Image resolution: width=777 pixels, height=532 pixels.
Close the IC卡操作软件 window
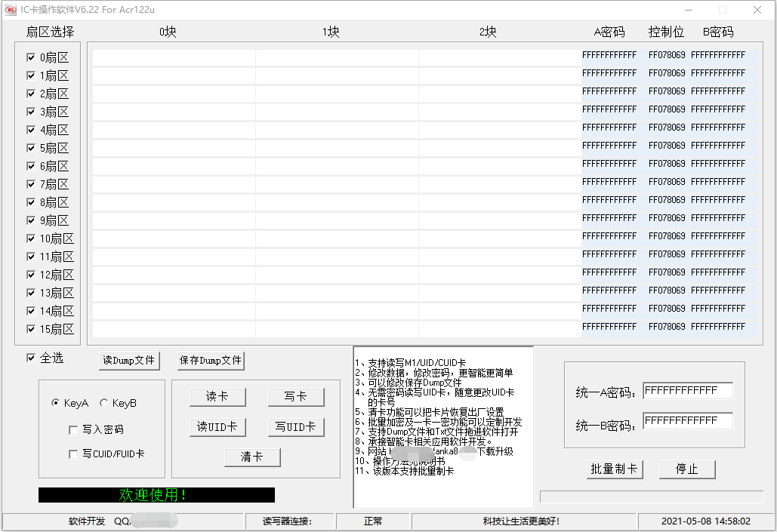tap(757, 10)
